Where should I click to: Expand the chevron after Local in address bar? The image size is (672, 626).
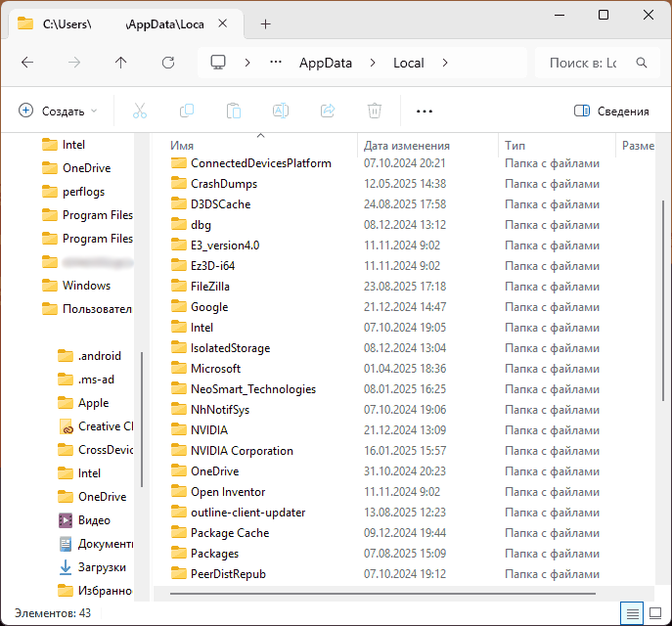coord(445,63)
